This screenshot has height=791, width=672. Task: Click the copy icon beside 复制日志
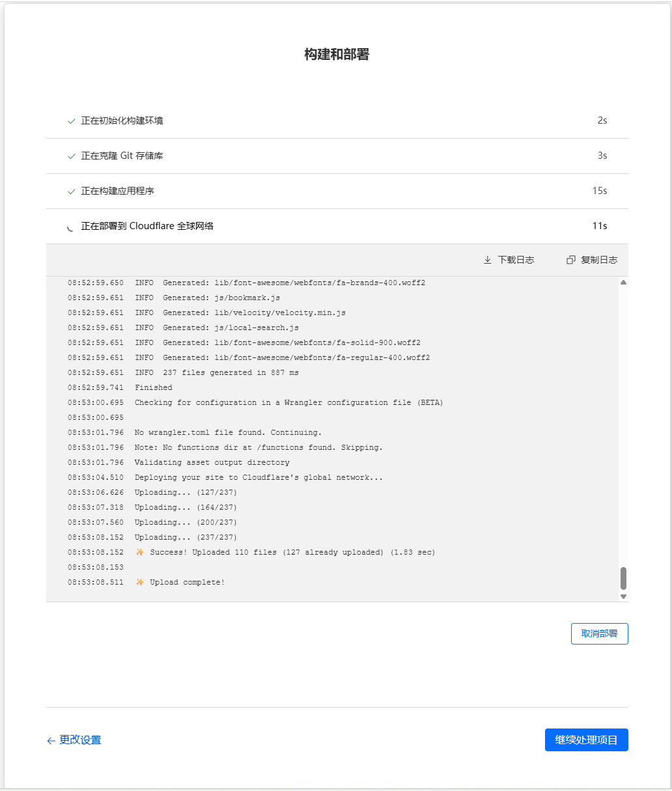(x=571, y=259)
